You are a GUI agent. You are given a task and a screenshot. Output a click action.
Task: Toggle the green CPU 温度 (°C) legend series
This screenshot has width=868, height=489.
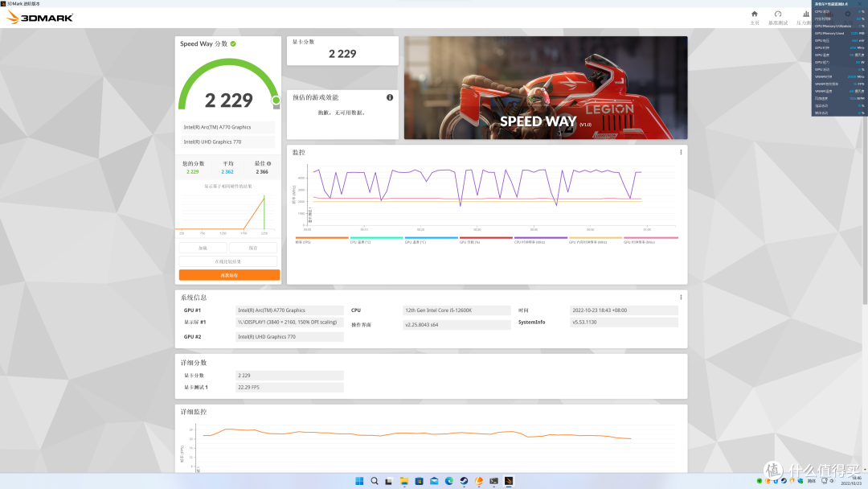click(x=376, y=240)
